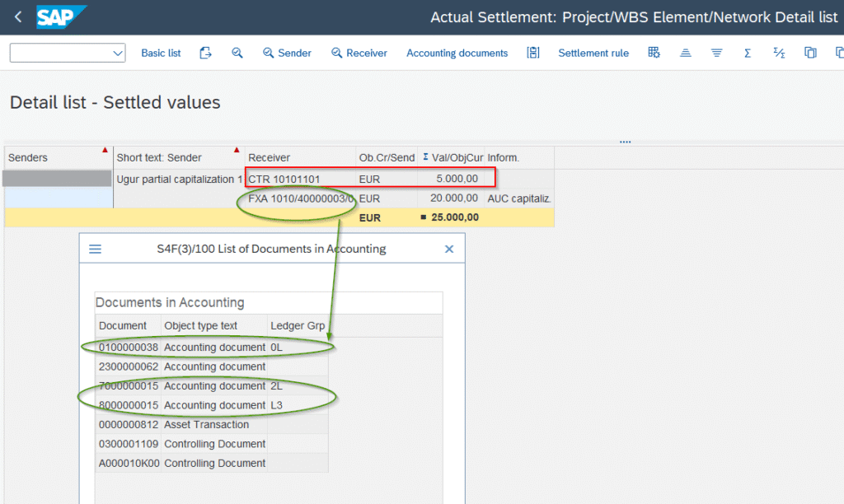Click the subtotals fraction icon
Viewport: 844px width, 504px height.
pyautogui.click(x=779, y=53)
